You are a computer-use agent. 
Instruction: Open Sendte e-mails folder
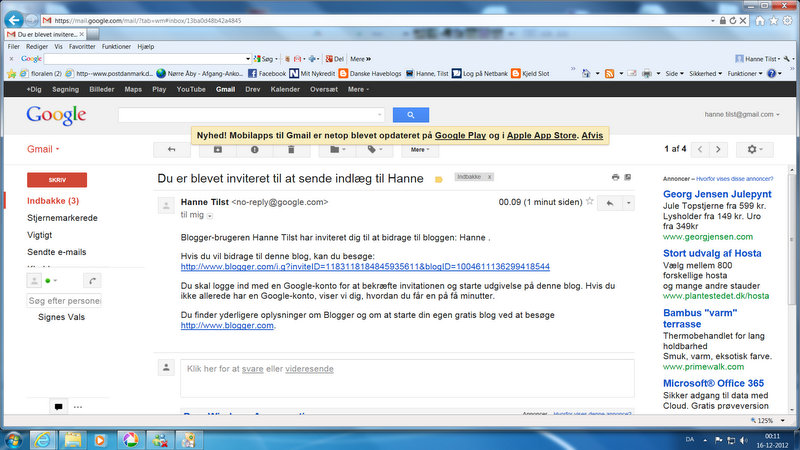click(x=57, y=252)
